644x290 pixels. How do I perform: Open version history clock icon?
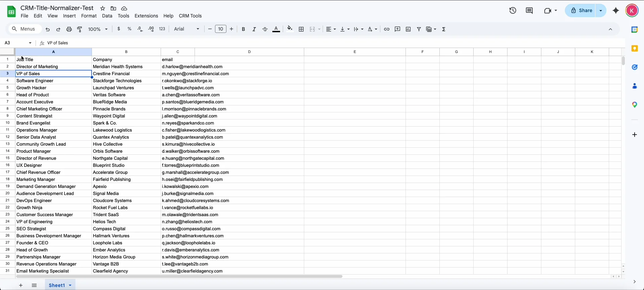pos(513,10)
